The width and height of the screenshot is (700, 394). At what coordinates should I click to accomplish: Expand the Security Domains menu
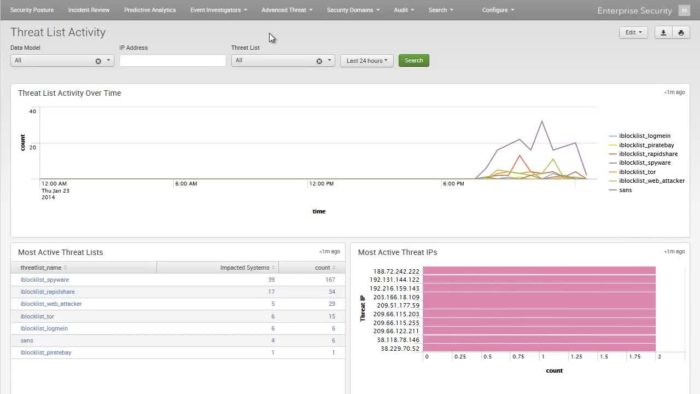[x=353, y=10]
